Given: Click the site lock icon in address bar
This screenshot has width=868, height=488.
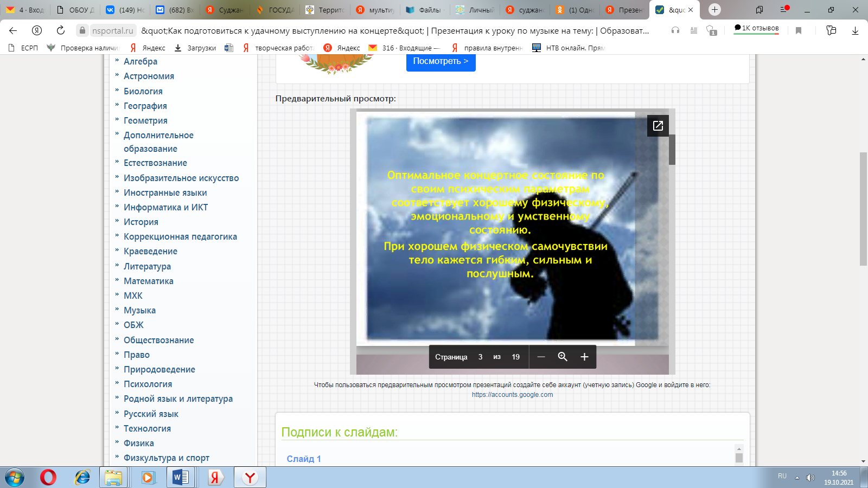Looking at the screenshot, I should pyautogui.click(x=82, y=30).
